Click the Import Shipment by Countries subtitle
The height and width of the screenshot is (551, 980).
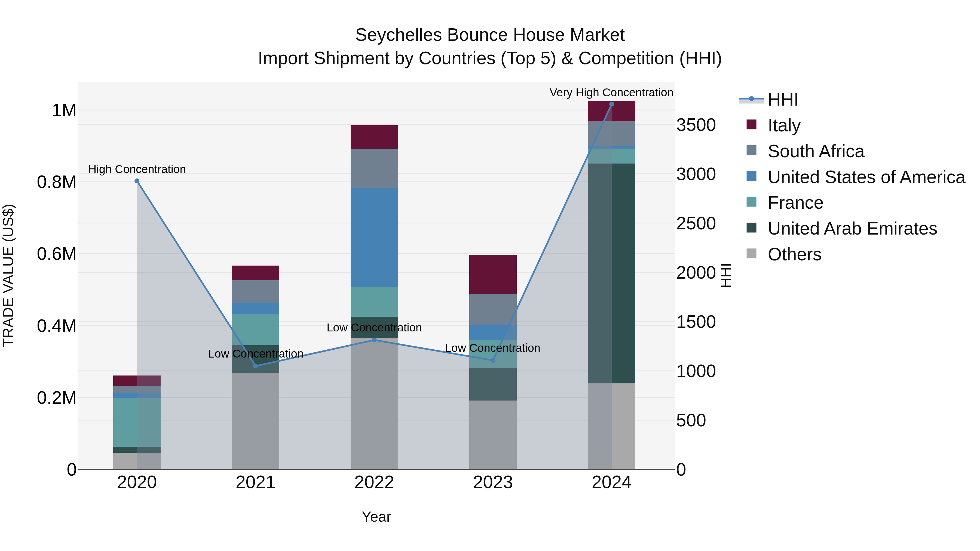[490, 59]
